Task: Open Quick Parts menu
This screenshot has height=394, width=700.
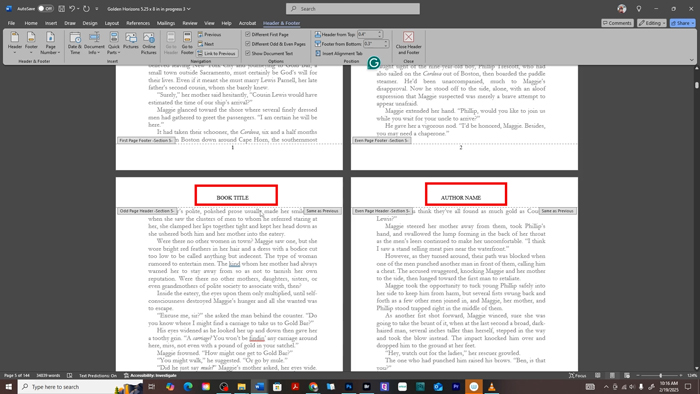Action: point(114,43)
